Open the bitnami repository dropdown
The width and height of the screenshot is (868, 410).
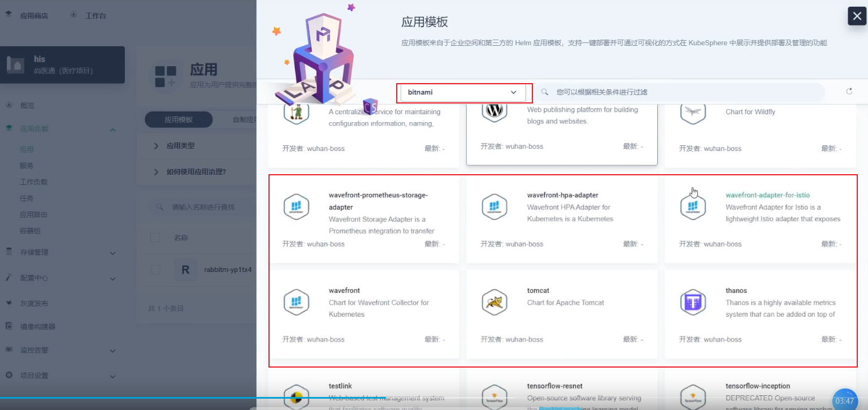pyautogui.click(x=463, y=92)
